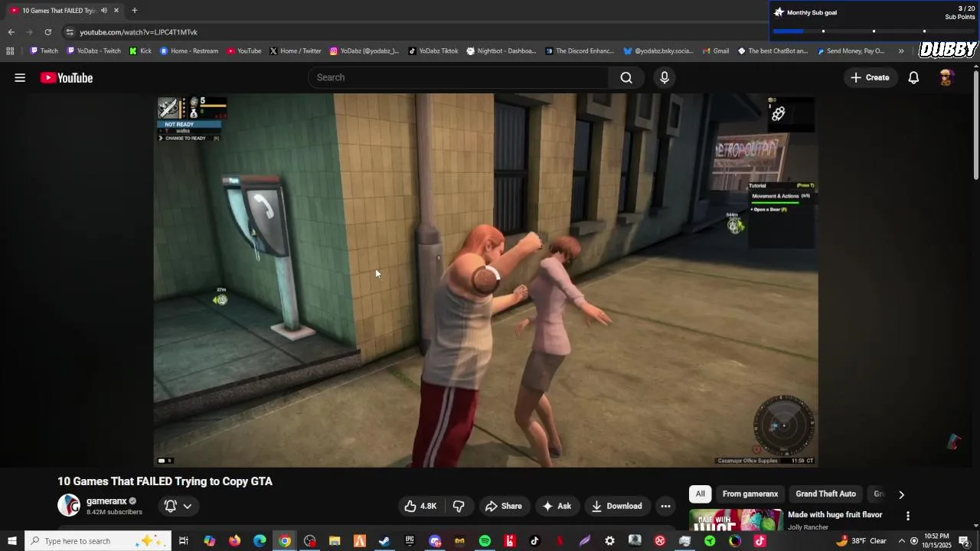The width and height of the screenshot is (980, 551).
Task: Open the Send Money, Pay Online bookmark
Action: coord(851,51)
